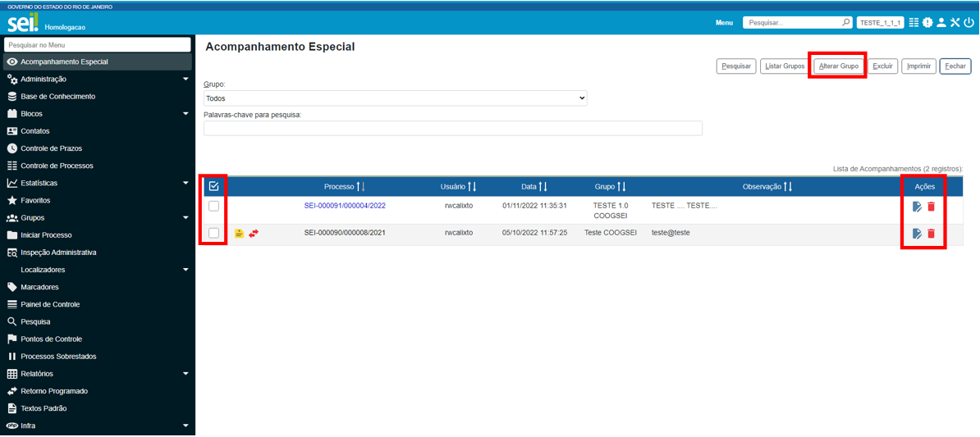Click the alert badge icon in header
980x437 pixels.
(927, 23)
